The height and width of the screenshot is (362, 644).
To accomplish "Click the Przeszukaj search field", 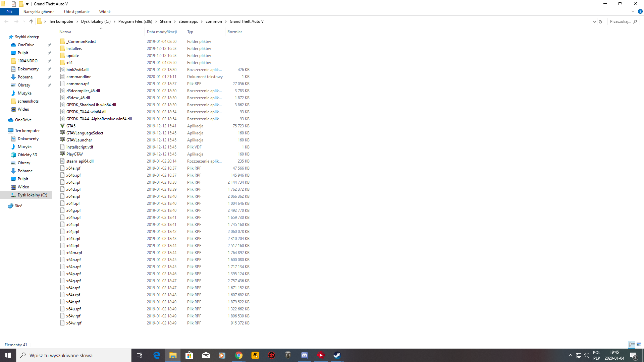I will pyautogui.click(x=620, y=21).
